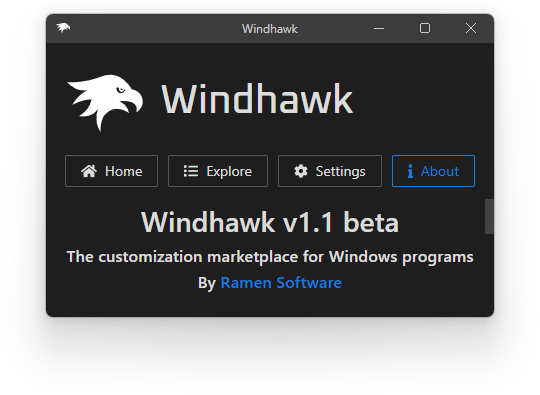Click the large 'Windhawk' logo text

point(257,100)
